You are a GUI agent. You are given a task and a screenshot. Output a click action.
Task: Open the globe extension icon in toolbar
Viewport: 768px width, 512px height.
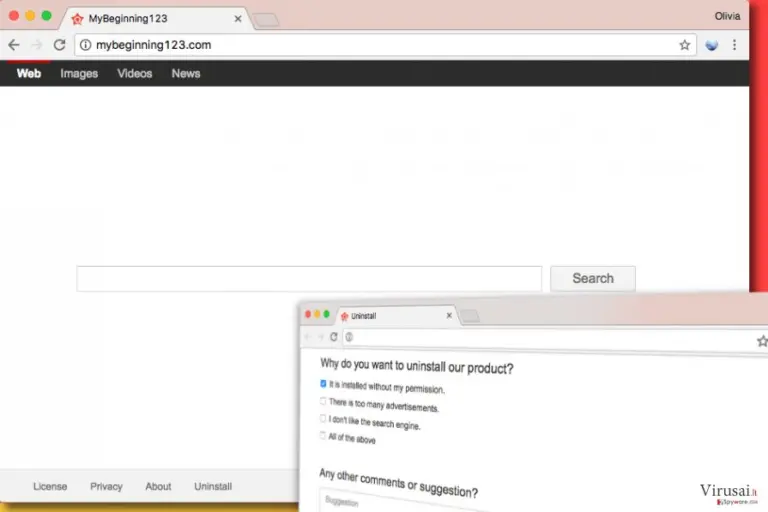[711, 45]
